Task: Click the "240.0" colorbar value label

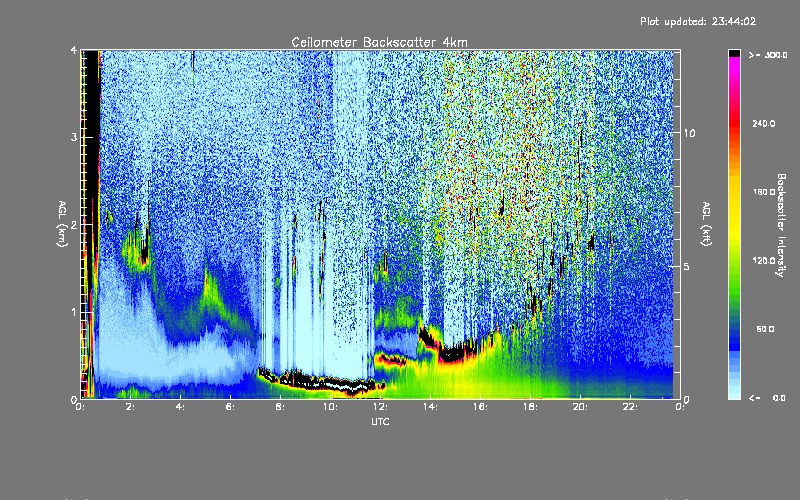Action: pos(764,123)
